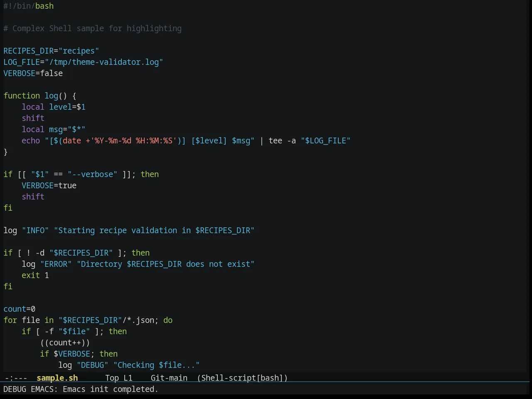532x399 pixels.
Task: Click the first 'fi' after the verbose check
Action: (x=8, y=208)
